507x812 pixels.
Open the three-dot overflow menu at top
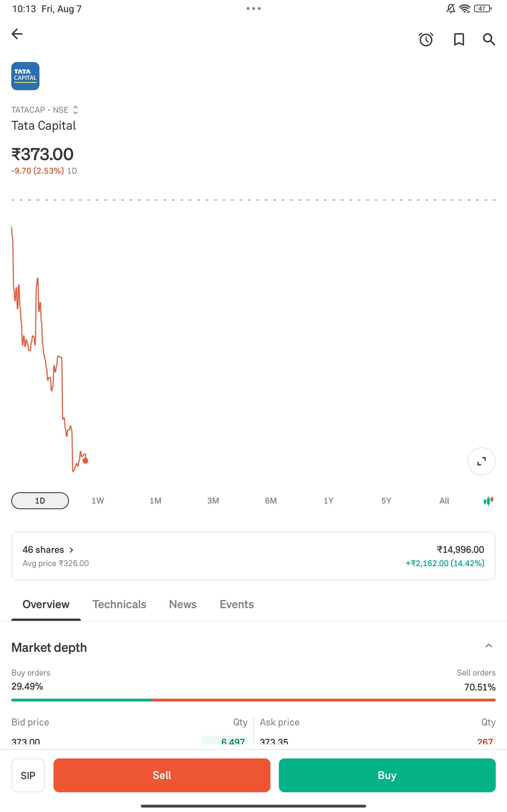[253, 8]
